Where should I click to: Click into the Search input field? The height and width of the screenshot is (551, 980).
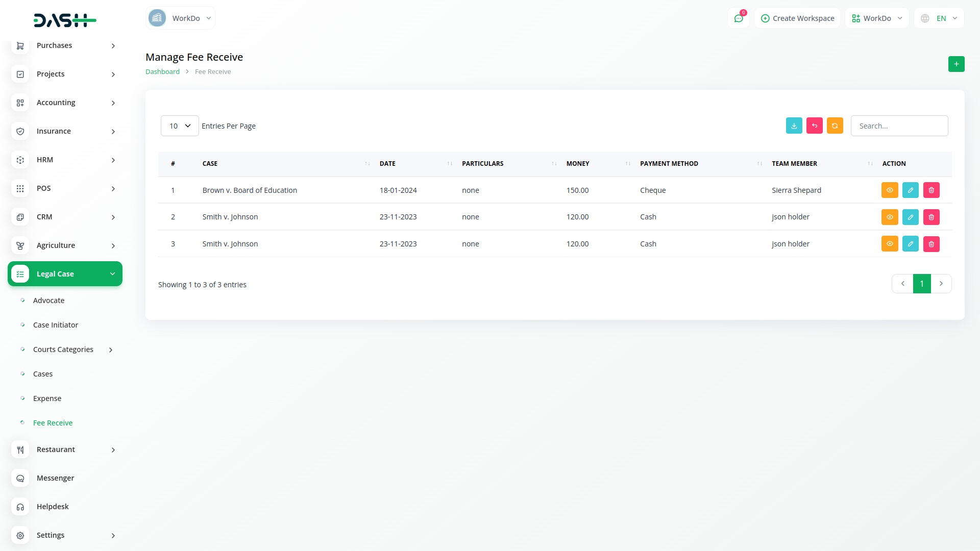pos(899,126)
